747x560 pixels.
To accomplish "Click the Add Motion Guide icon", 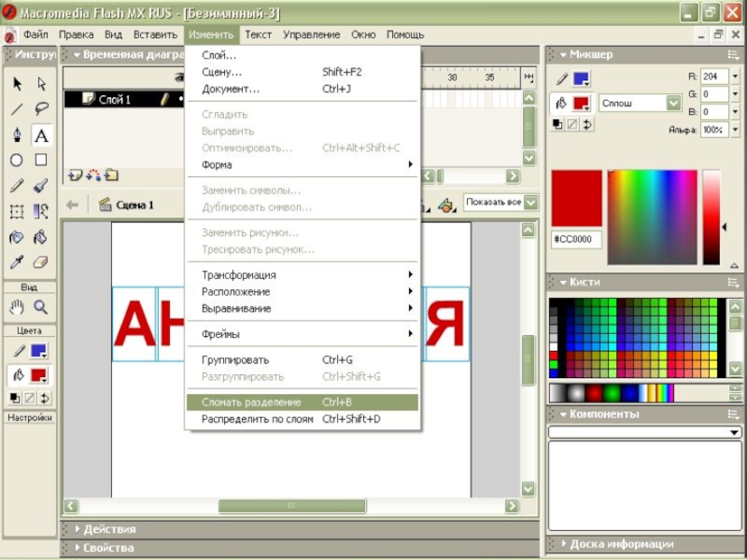I will coord(92,175).
